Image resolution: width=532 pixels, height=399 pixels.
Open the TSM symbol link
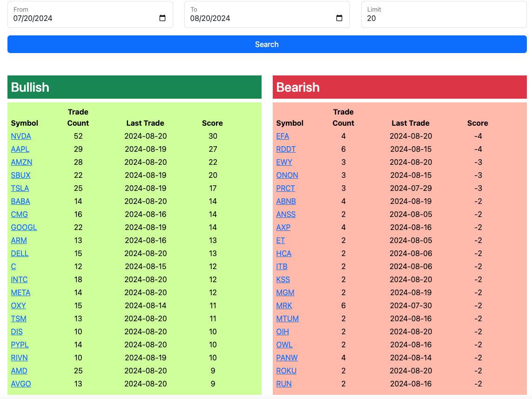tap(19, 318)
